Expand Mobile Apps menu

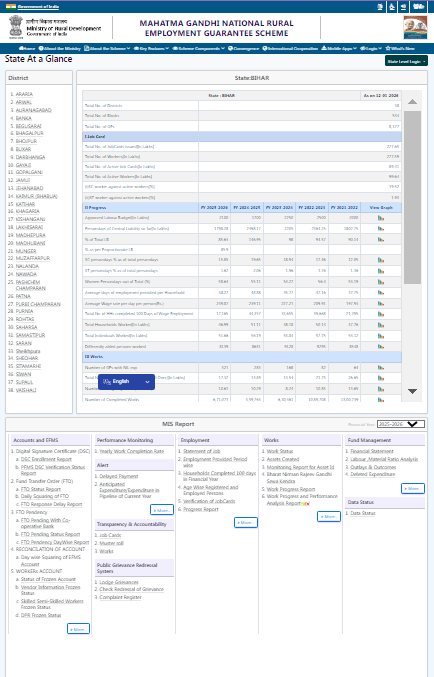[x=339, y=48]
